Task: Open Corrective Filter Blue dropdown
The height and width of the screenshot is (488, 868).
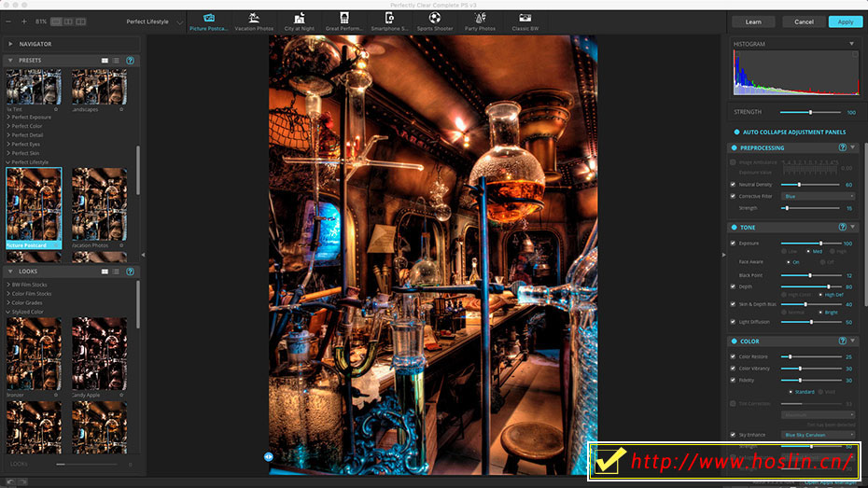Action: tap(818, 197)
